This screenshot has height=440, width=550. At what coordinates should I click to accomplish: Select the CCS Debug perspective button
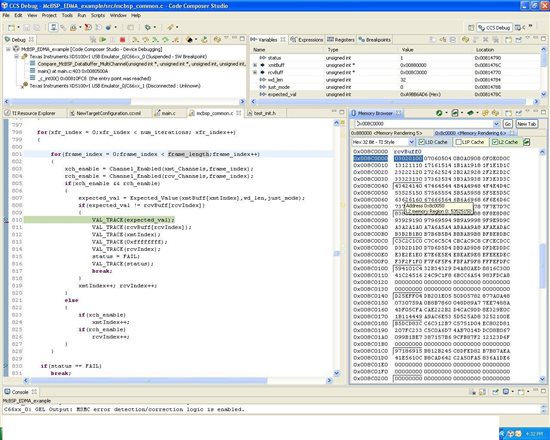(495, 27)
